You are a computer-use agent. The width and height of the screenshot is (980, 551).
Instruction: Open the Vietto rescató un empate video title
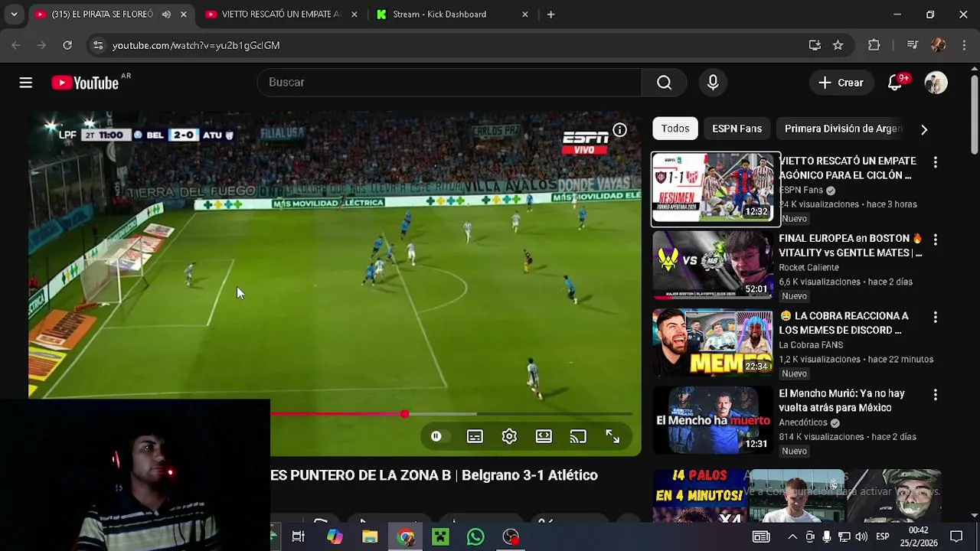point(848,168)
